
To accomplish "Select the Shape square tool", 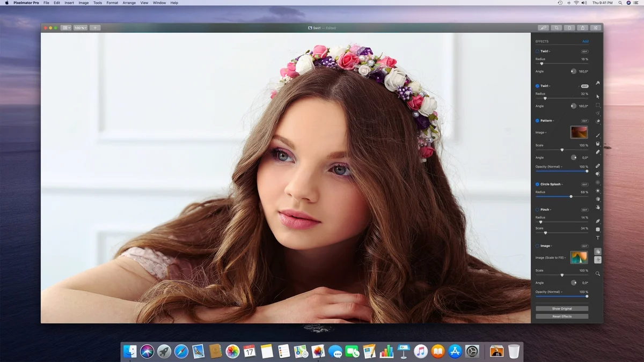I will [598, 230].
